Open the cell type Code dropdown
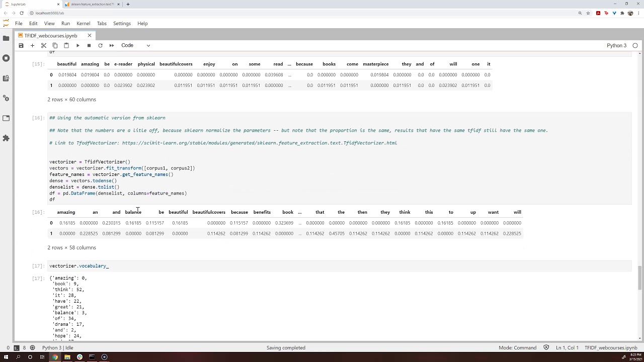 [x=135, y=45]
